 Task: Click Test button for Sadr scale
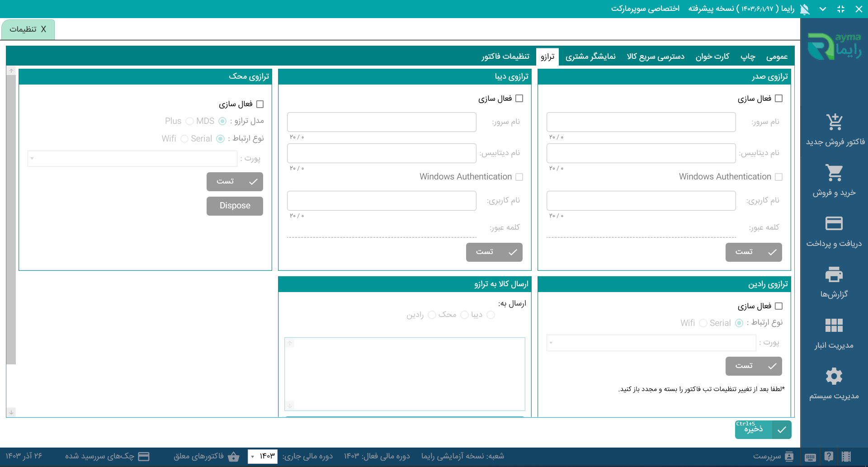pyautogui.click(x=754, y=252)
